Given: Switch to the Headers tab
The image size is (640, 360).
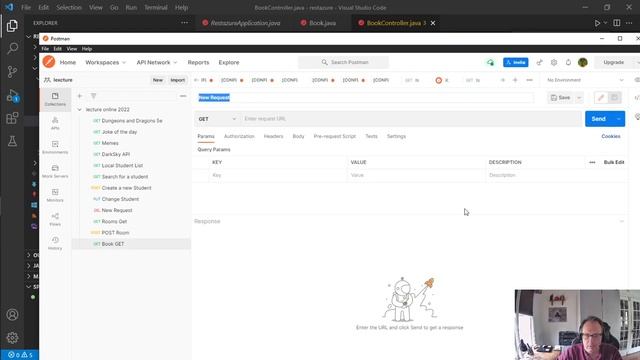Looking at the screenshot, I should point(273,136).
